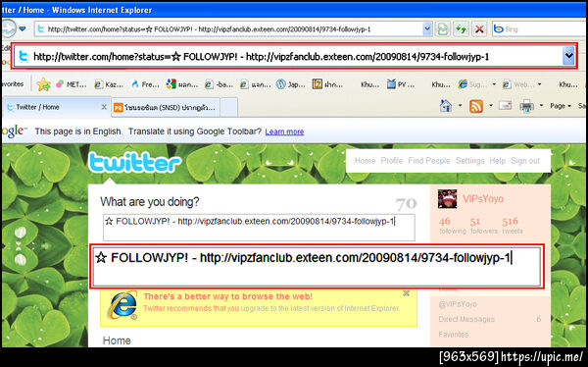The image size is (588, 367).
Task: Open the PV ... favorites bookmark
Action: (401, 84)
